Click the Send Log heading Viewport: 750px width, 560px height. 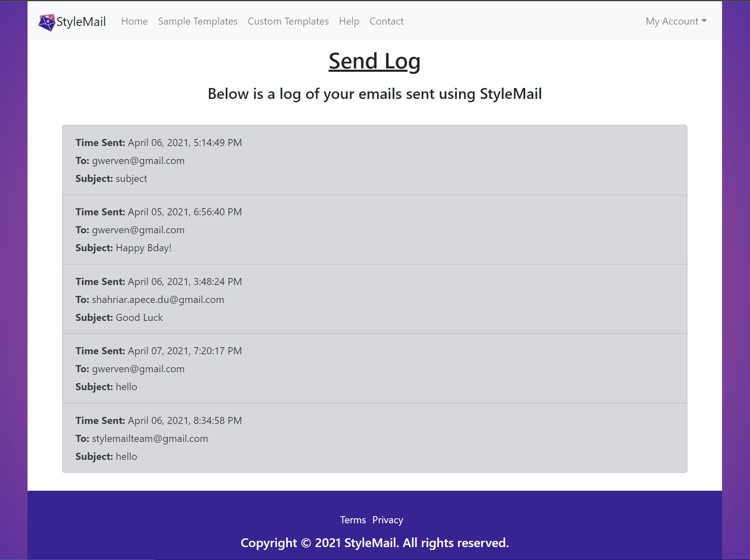(375, 61)
